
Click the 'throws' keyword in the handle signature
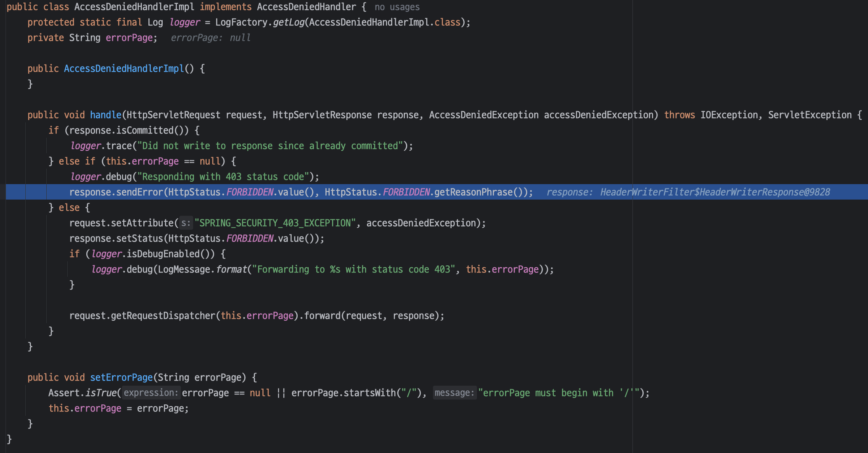679,115
